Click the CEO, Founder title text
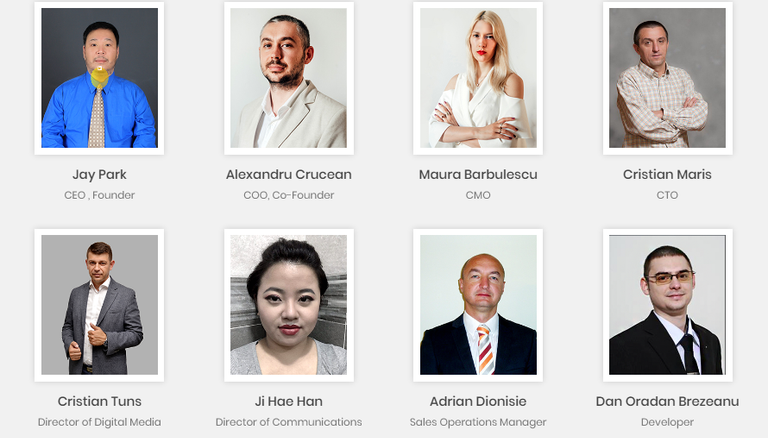This screenshot has width=768, height=438. [99, 195]
